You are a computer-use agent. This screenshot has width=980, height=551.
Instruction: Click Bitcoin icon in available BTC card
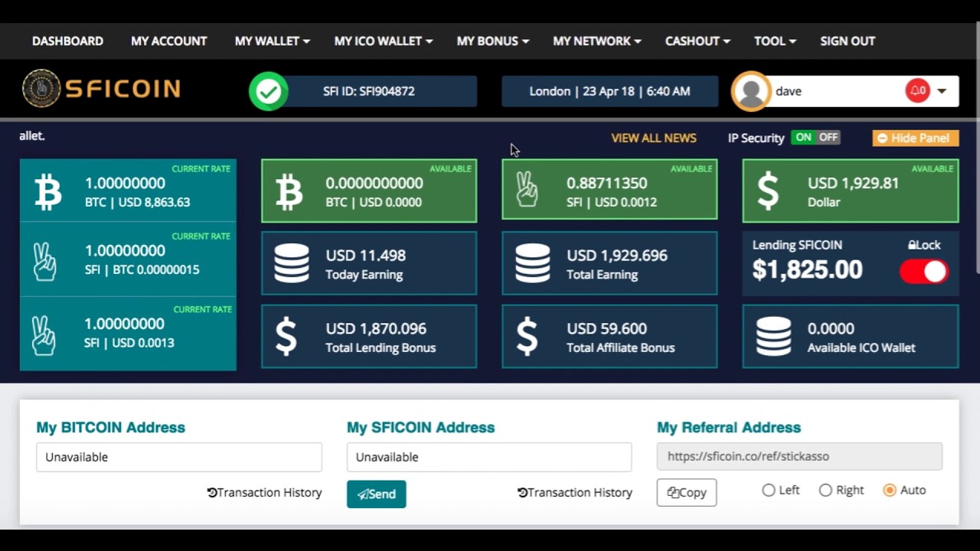click(x=289, y=192)
